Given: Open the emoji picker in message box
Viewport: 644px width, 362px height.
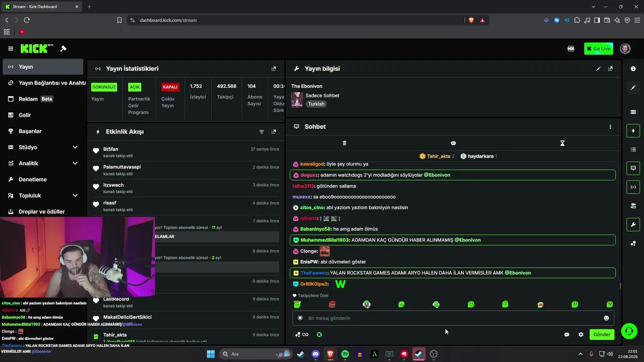Looking at the screenshot, I should 606,318.
